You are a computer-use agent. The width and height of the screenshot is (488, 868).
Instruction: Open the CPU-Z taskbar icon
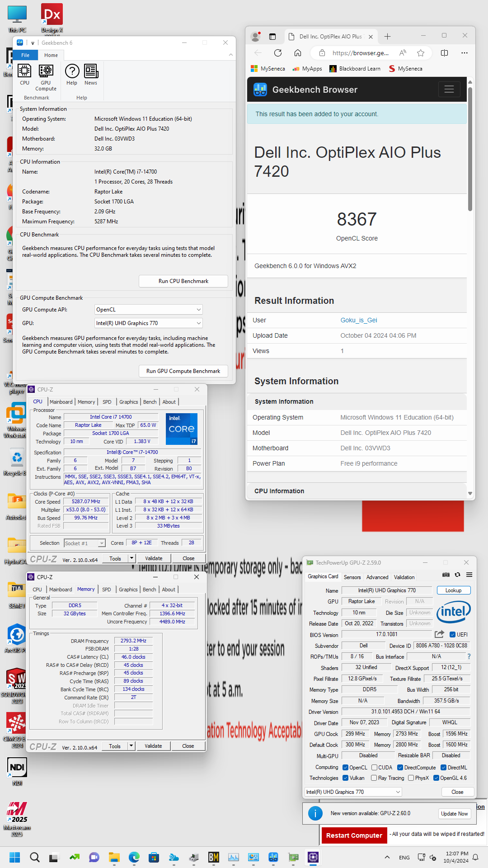313,857
